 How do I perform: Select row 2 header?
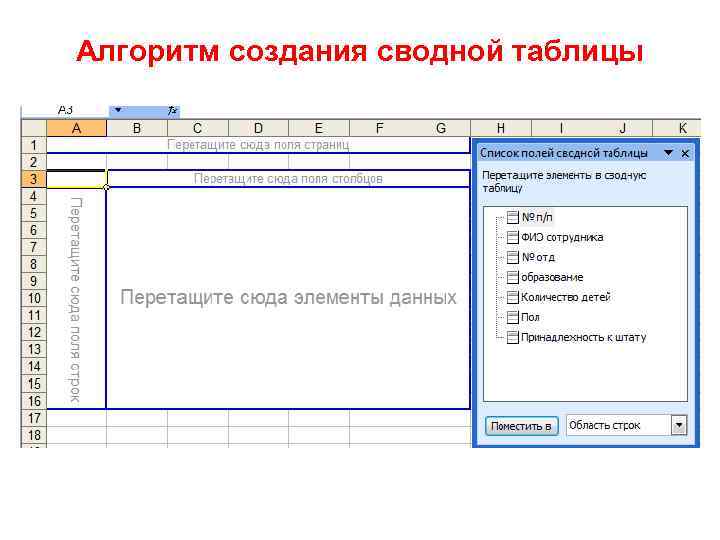click(x=34, y=162)
